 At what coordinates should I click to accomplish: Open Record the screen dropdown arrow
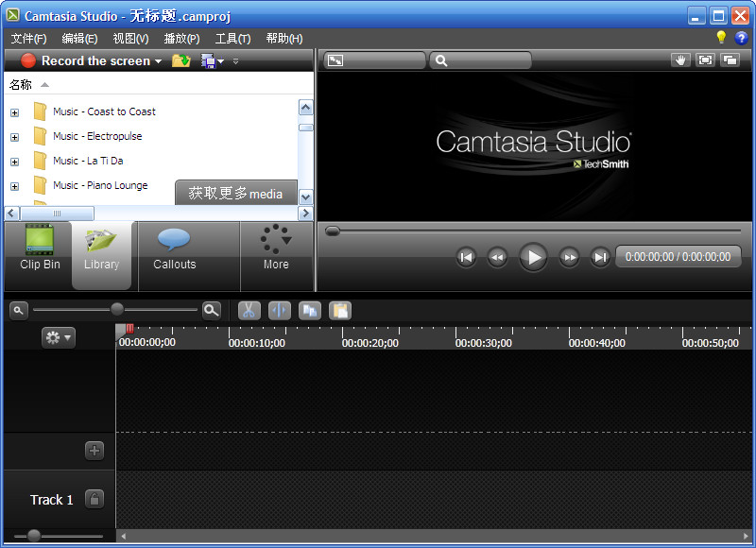coord(158,61)
